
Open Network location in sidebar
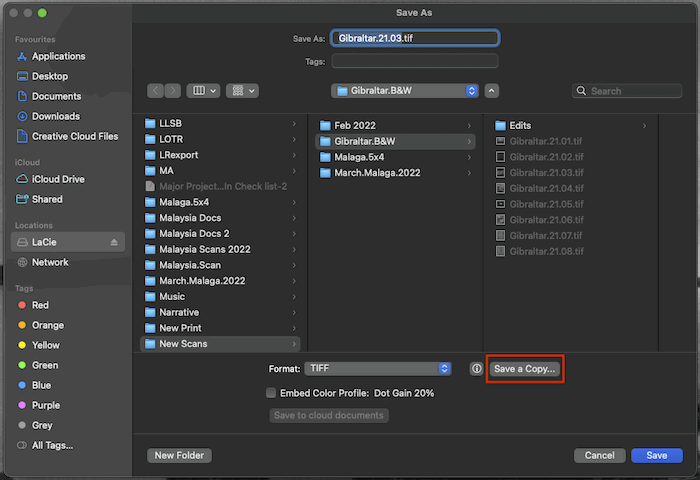[x=50, y=262]
